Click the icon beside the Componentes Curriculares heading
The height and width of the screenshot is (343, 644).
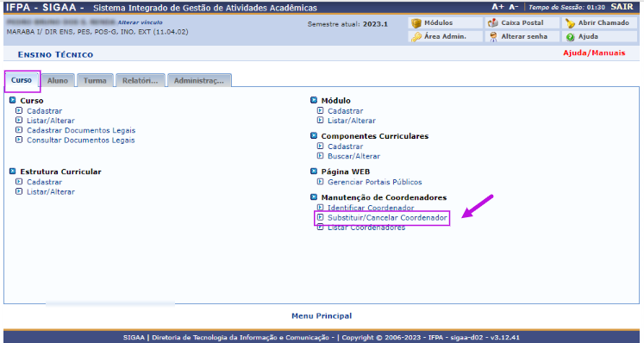[x=314, y=135]
